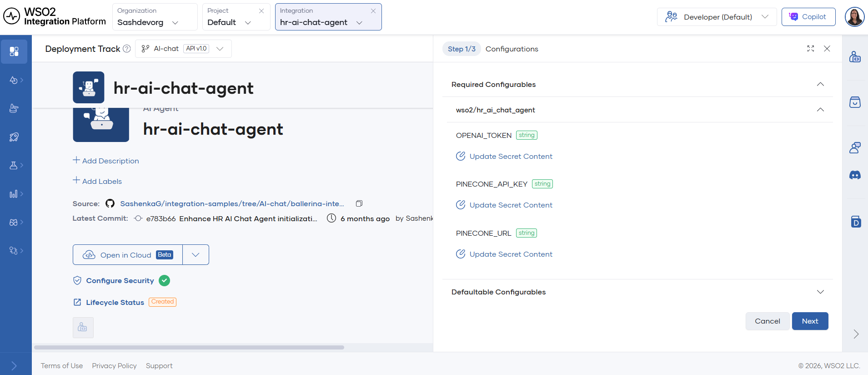This screenshot has height=375, width=868.
Task: Open Configure Security
Action: [120, 281]
